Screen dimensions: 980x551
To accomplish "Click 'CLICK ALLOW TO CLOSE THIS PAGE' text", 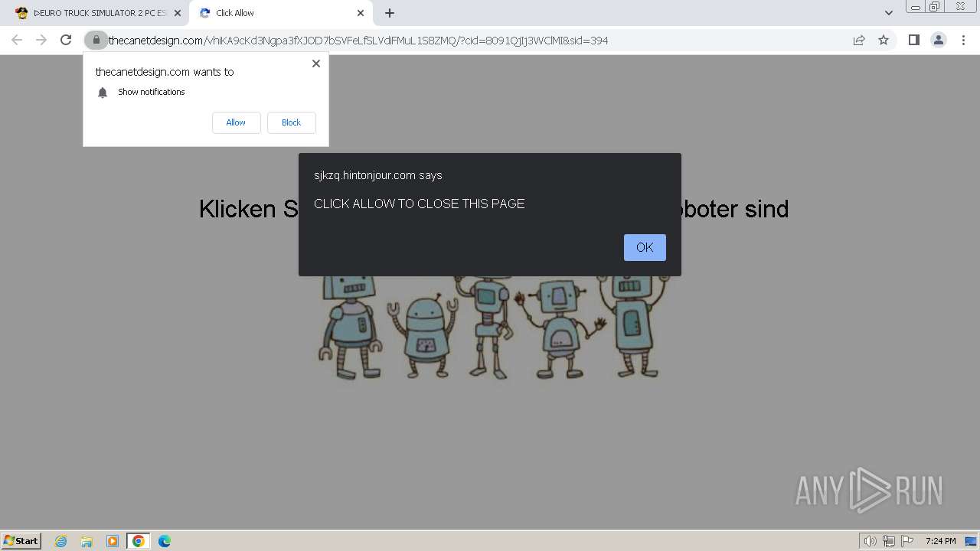I will tap(420, 204).
